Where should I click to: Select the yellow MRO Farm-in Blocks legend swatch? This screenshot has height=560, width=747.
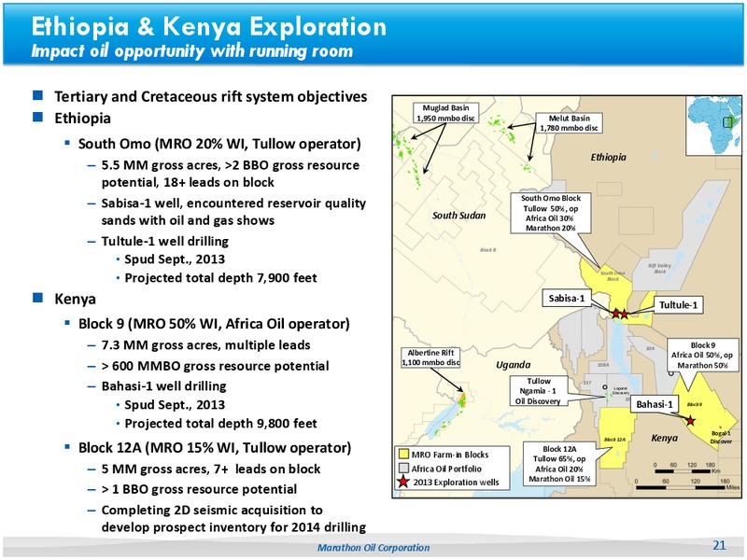pyautogui.click(x=403, y=455)
